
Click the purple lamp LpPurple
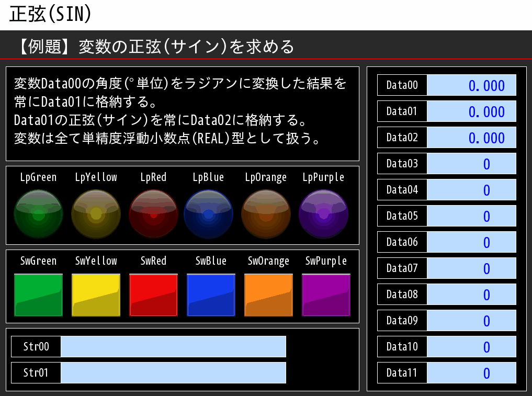[323, 214]
